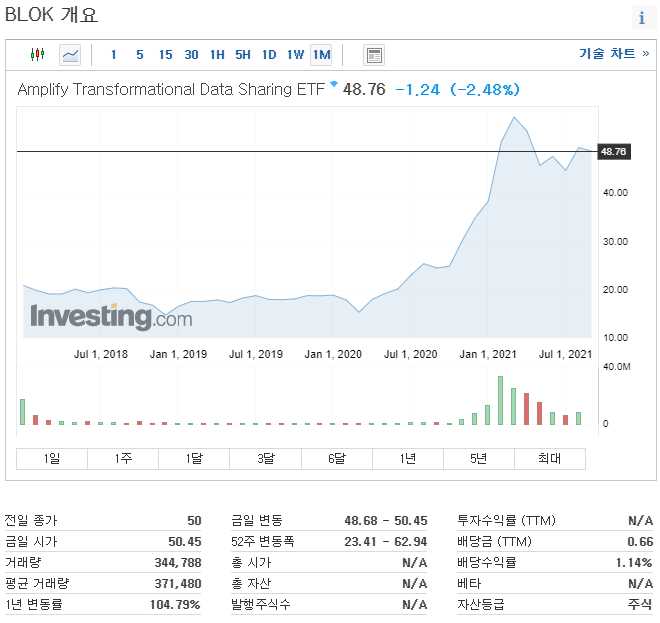Select the 1W interval
The height and width of the screenshot is (623, 660).
click(295, 55)
